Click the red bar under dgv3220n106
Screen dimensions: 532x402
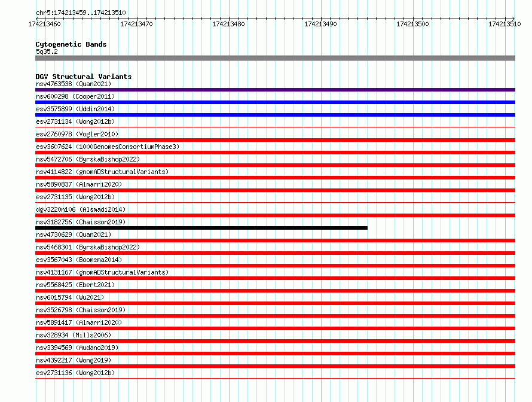(275, 215)
